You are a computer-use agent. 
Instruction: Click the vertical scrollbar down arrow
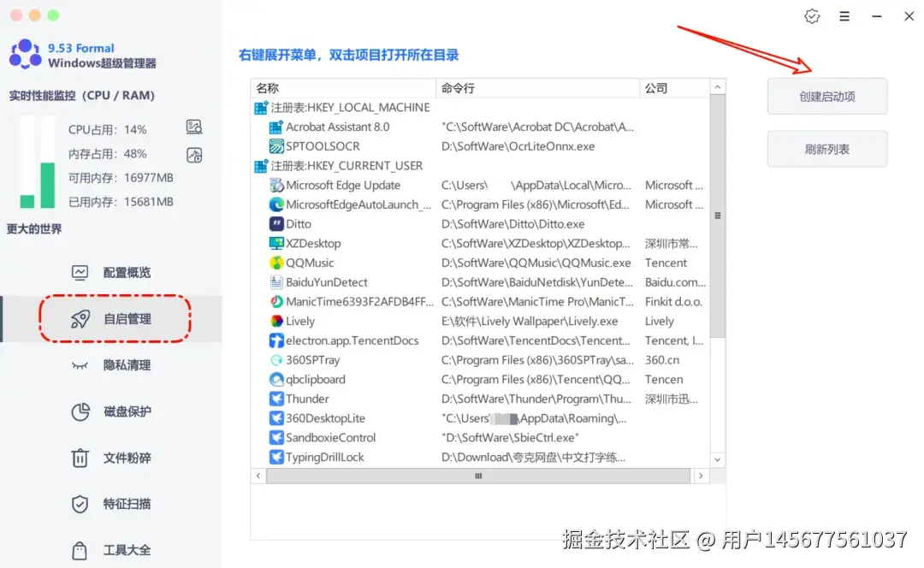(717, 459)
